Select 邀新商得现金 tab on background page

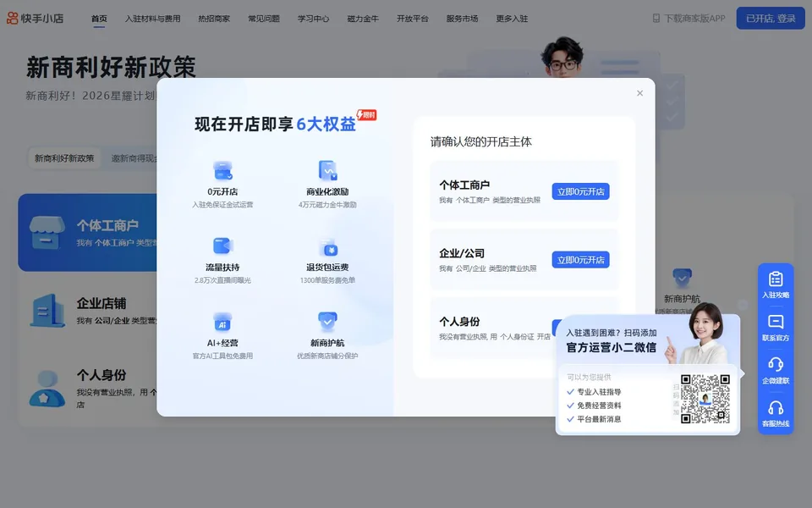[x=134, y=158]
